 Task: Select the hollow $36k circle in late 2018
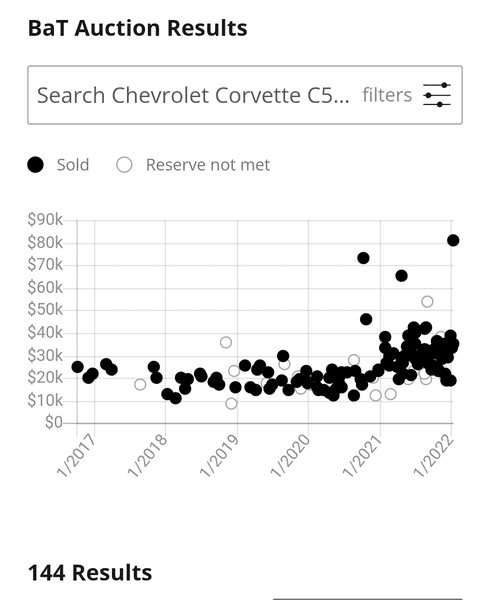tap(226, 342)
